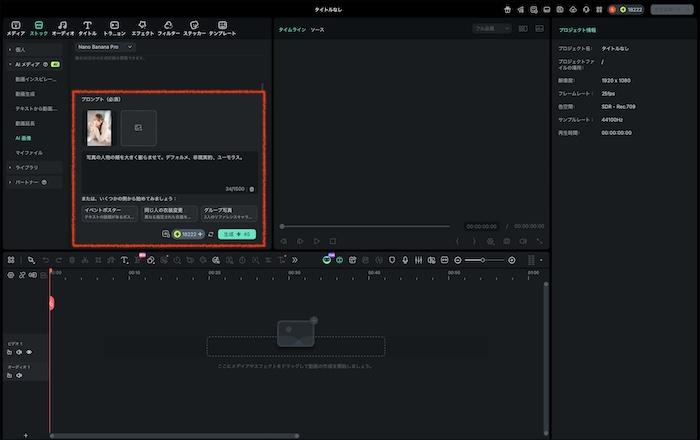Open the Nano Banana Pro model dropdown
Viewport: 700px width, 440px height.
coord(105,46)
